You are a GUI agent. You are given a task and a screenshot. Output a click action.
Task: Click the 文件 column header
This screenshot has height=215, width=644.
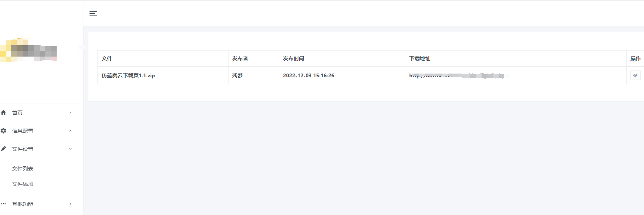(107, 58)
